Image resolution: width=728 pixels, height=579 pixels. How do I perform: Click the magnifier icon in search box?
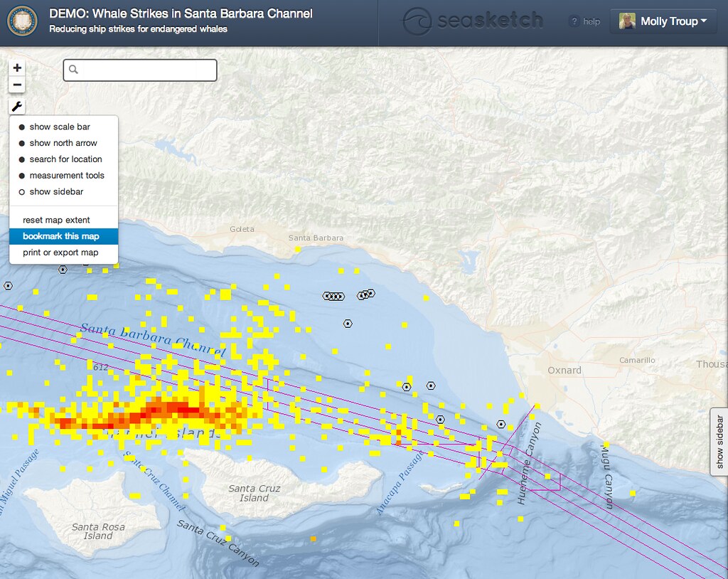73,70
